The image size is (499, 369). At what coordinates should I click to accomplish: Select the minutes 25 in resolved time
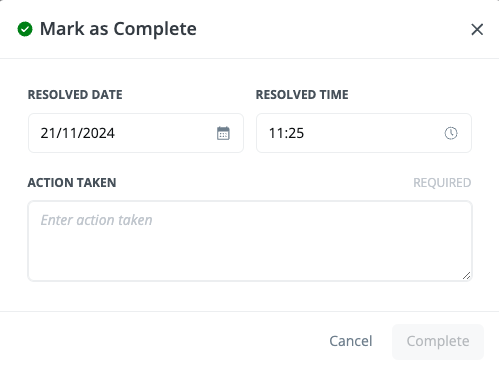coord(296,133)
